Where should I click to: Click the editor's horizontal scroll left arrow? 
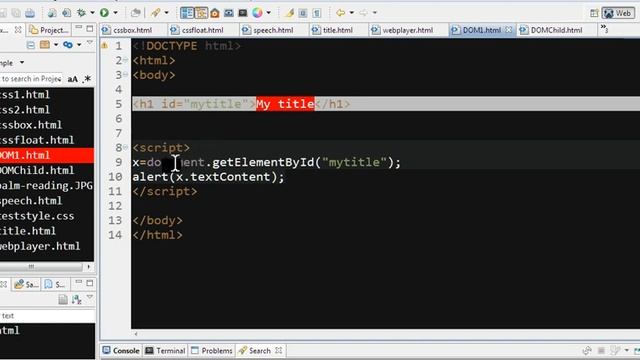click(136, 333)
